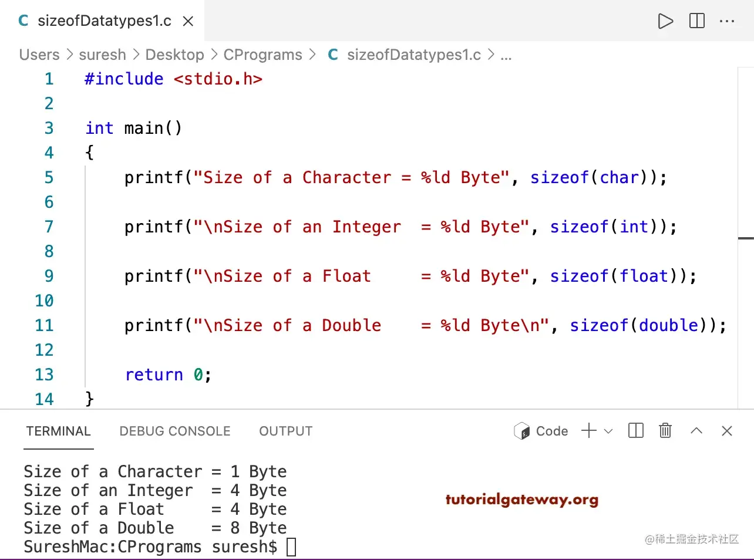
Task: Click the return 0; statement
Action: coord(168,375)
